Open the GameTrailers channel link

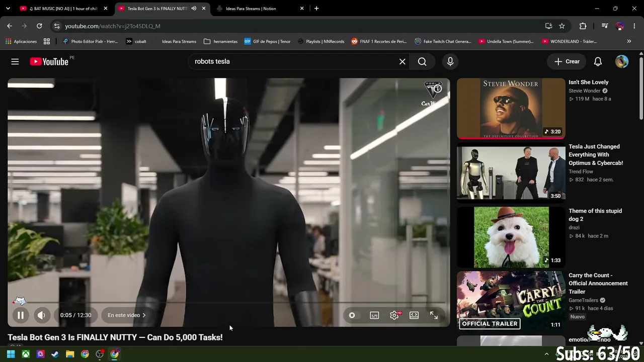tap(583, 300)
